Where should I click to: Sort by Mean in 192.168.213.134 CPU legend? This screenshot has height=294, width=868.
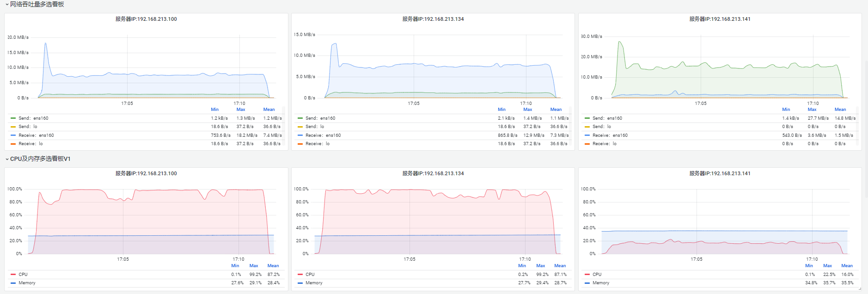pyautogui.click(x=560, y=266)
